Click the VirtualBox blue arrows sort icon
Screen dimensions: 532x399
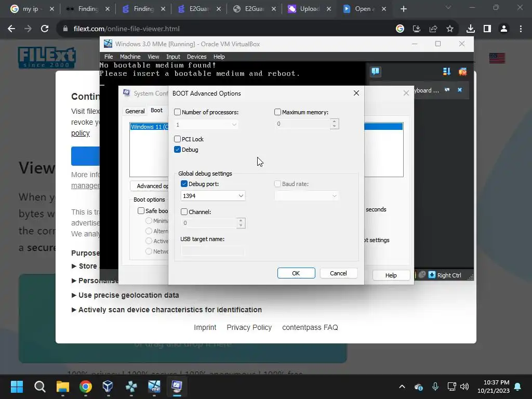pyautogui.click(x=446, y=71)
